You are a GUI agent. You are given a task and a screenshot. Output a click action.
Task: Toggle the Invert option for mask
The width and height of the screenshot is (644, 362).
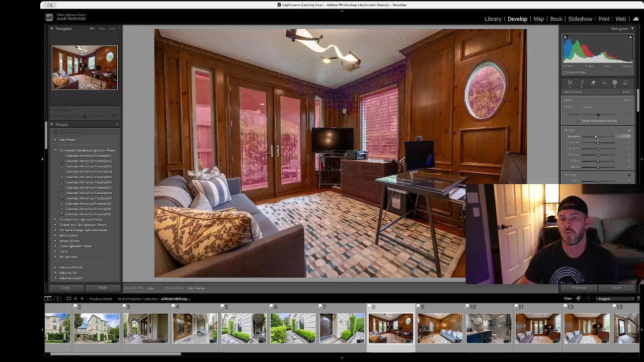point(627,92)
